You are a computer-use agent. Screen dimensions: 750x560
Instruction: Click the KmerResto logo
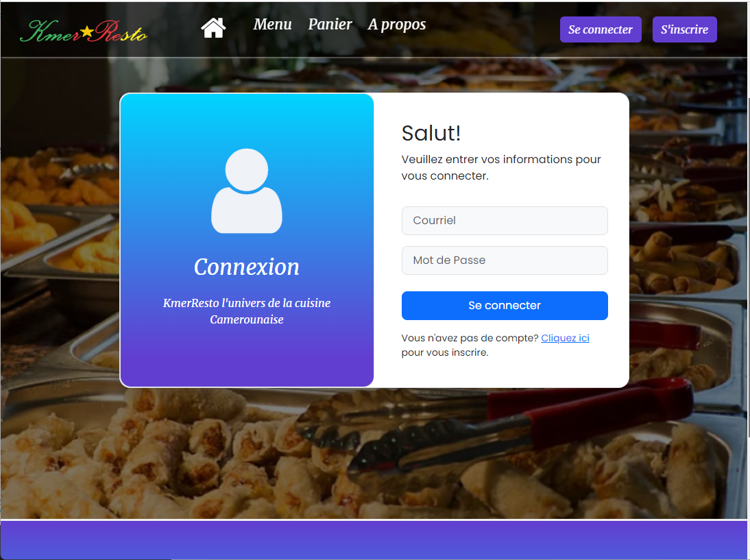point(84,31)
